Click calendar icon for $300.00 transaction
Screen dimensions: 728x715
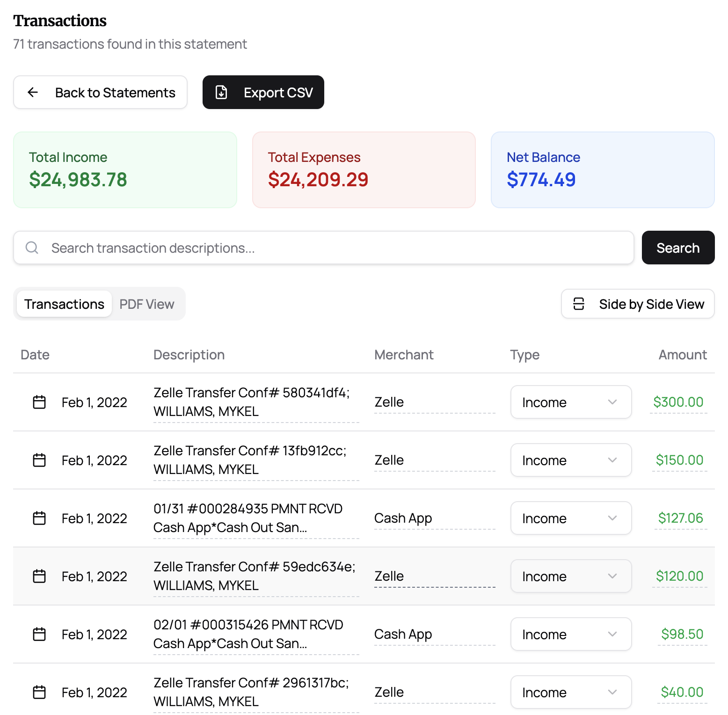coord(39,402)
